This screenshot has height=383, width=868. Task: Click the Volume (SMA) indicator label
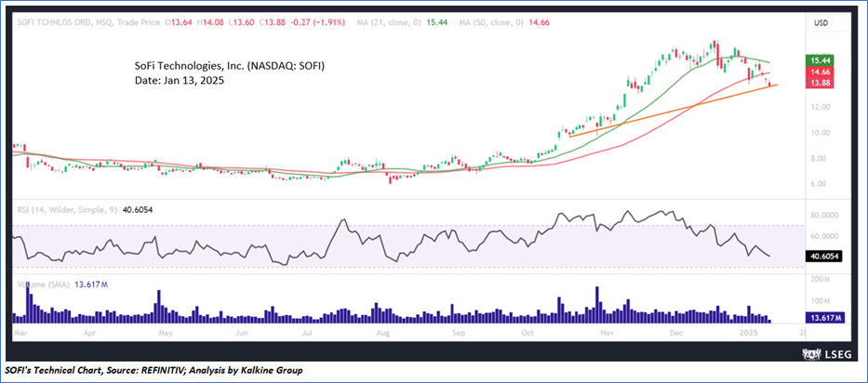pos(42,285)
